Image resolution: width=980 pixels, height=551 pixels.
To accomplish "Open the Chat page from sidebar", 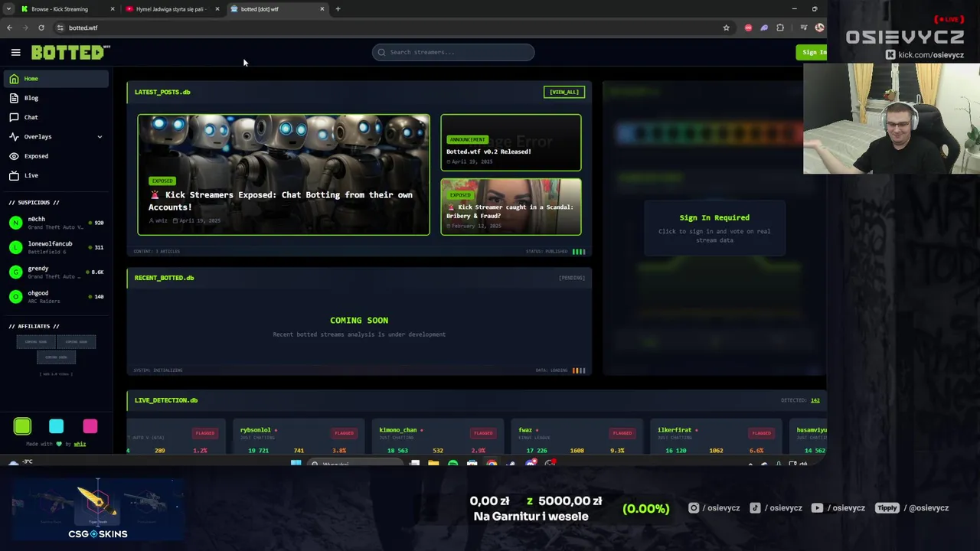I will (x=55, y=117).
